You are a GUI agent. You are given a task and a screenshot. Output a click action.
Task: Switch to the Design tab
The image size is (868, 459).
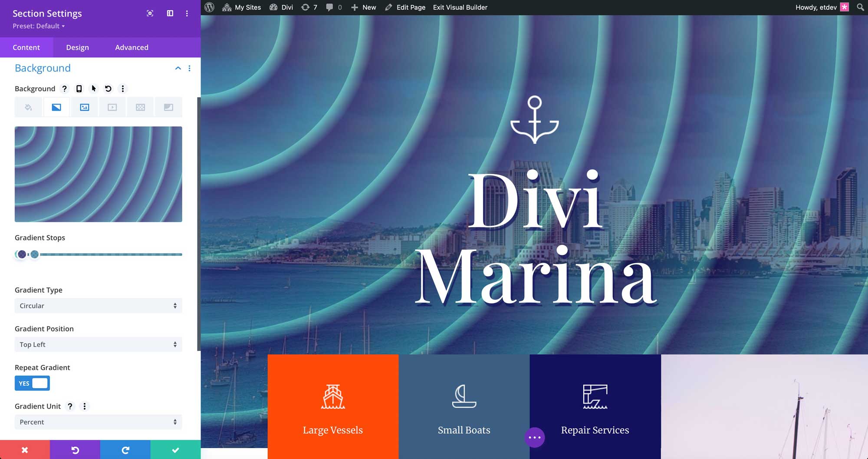(x=77, y=47)
